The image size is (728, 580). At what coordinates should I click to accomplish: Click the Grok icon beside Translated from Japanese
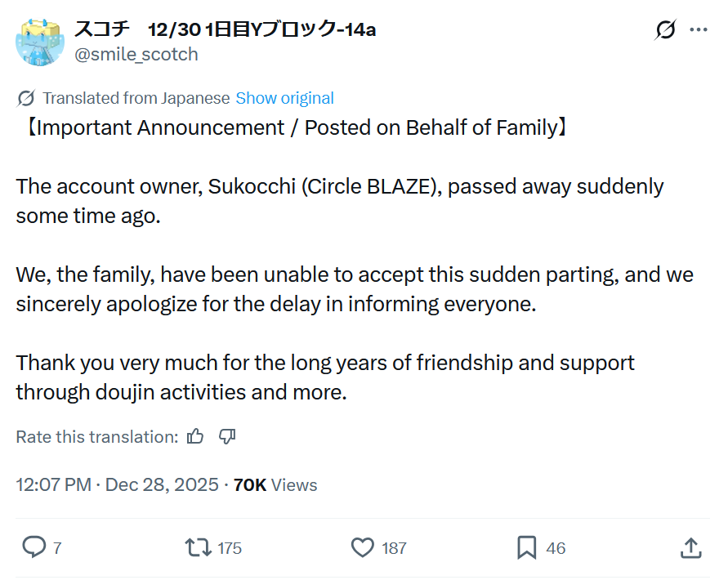click(x=26, y=99)
